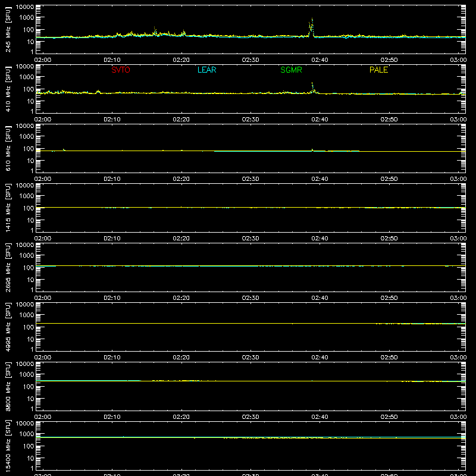Click the 02:10 label under the 610 MHz panel
This screenshot has height=476, width=476.
[112, 179]
